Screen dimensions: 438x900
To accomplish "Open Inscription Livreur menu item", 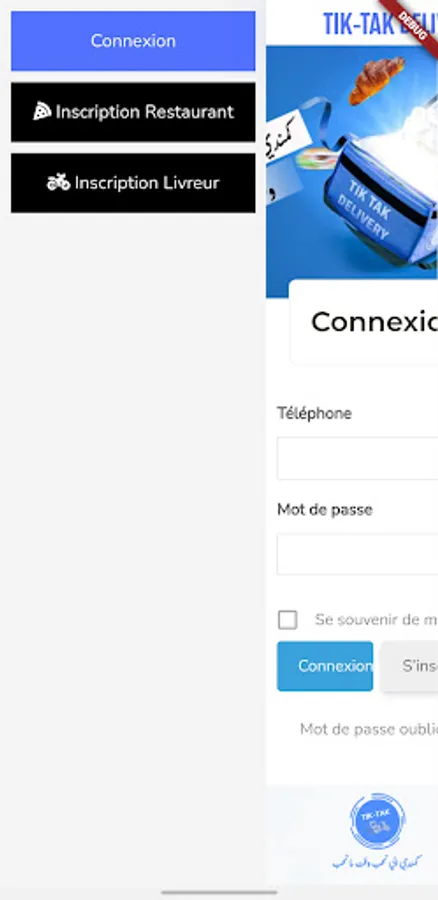I will pyautogui.click(x=133, y=183).
